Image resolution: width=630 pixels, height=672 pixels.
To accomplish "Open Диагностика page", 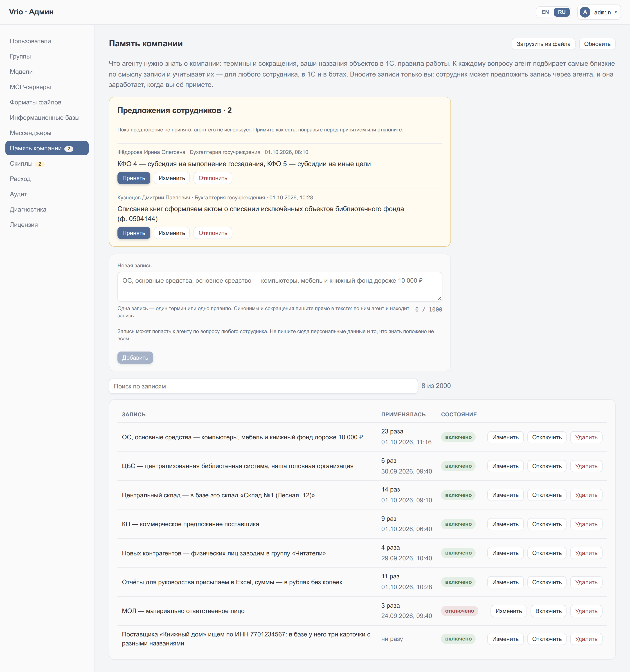I will pos(47,210).
